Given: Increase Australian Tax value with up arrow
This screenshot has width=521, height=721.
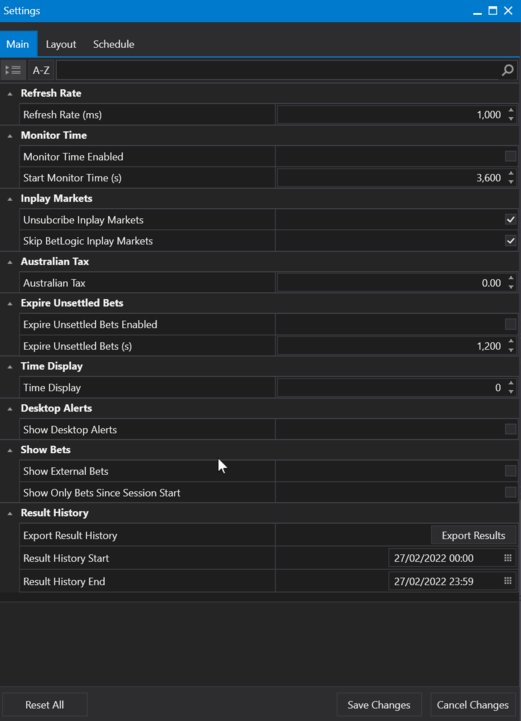Looking at the screenshot, I should pos(511,278).
